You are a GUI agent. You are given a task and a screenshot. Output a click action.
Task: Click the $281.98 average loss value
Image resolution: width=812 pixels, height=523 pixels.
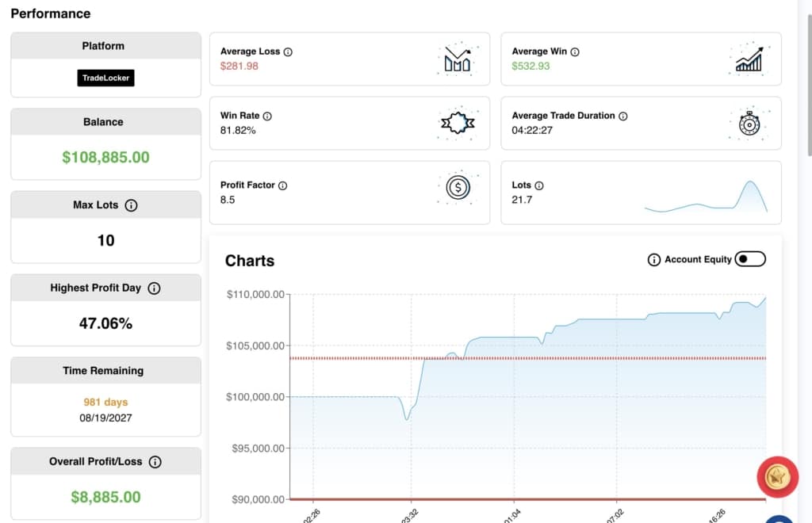click(239, 67)
